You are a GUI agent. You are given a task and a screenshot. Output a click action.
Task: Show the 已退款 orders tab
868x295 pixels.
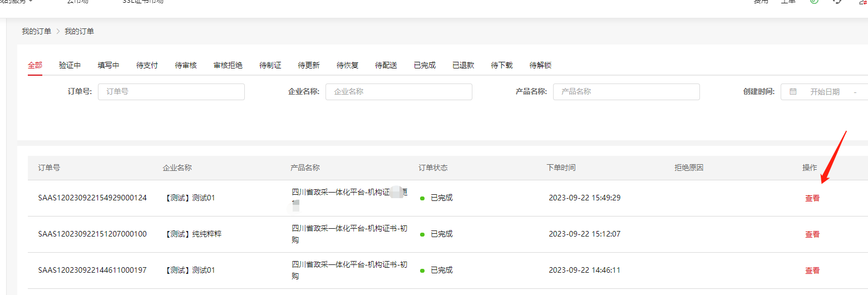(x=463, y=65)
